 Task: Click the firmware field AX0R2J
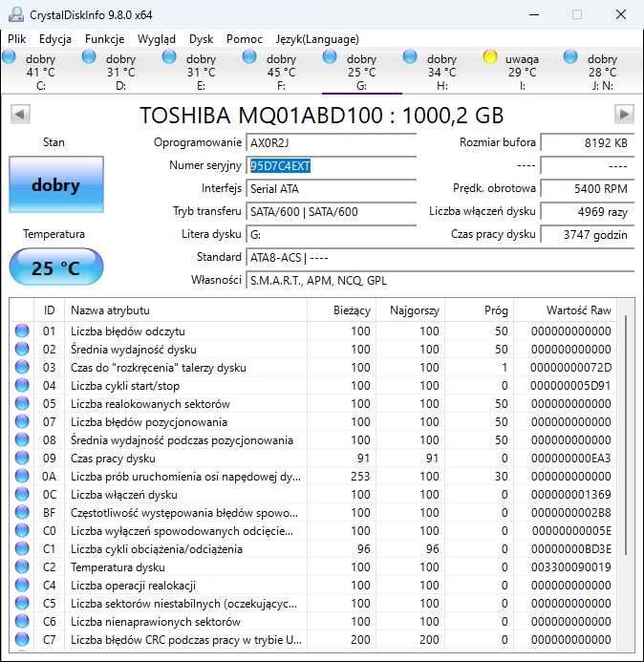pos(332,143)
